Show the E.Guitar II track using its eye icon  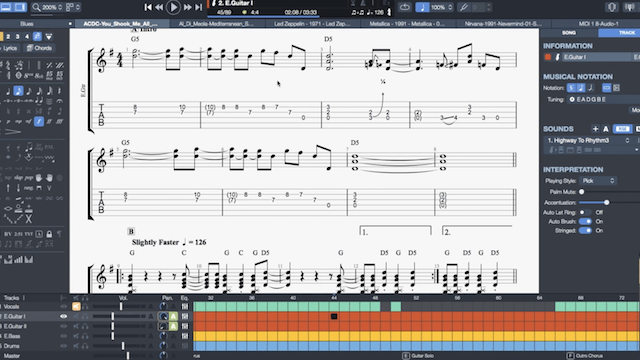(63, 326)
